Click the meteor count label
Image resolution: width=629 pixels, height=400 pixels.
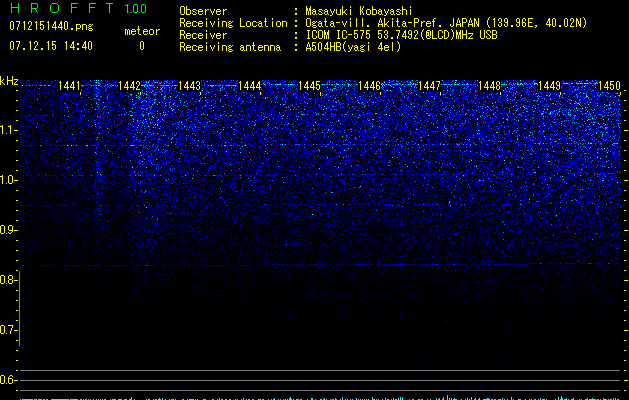click(142, 31)
